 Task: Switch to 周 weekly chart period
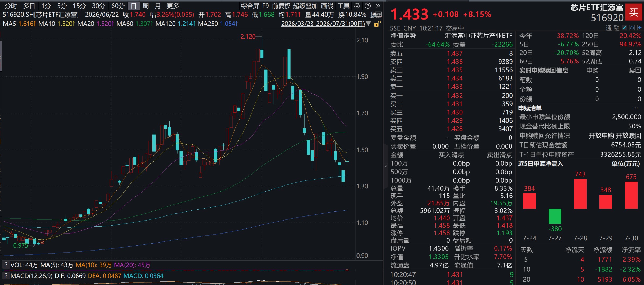(x=145, y=6)
